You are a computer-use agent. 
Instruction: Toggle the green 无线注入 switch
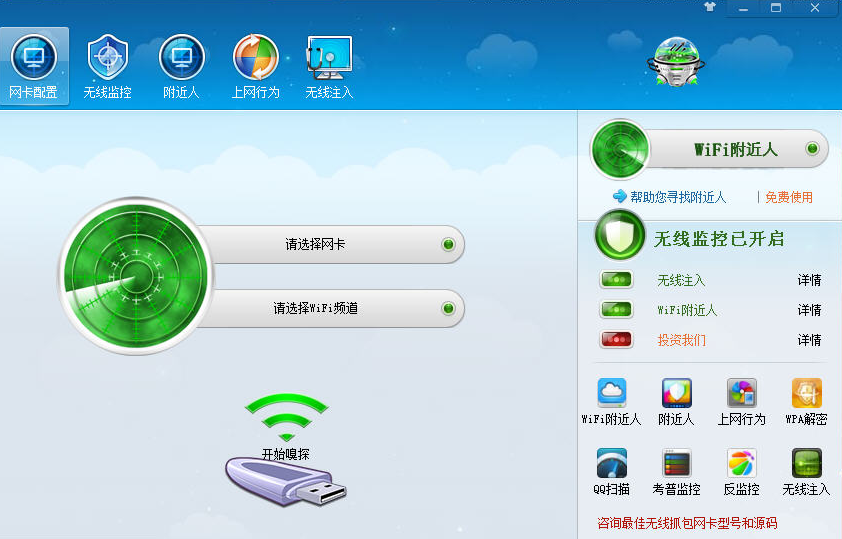[616, 280]
